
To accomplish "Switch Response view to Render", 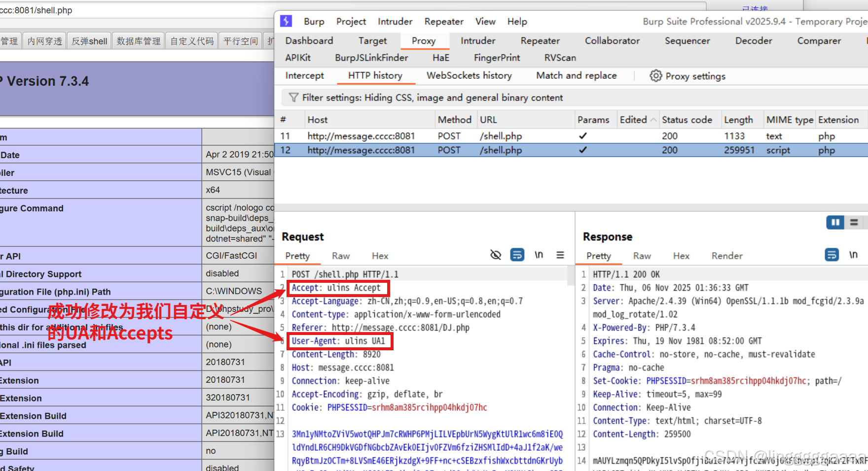I will [x=727, y=256].
